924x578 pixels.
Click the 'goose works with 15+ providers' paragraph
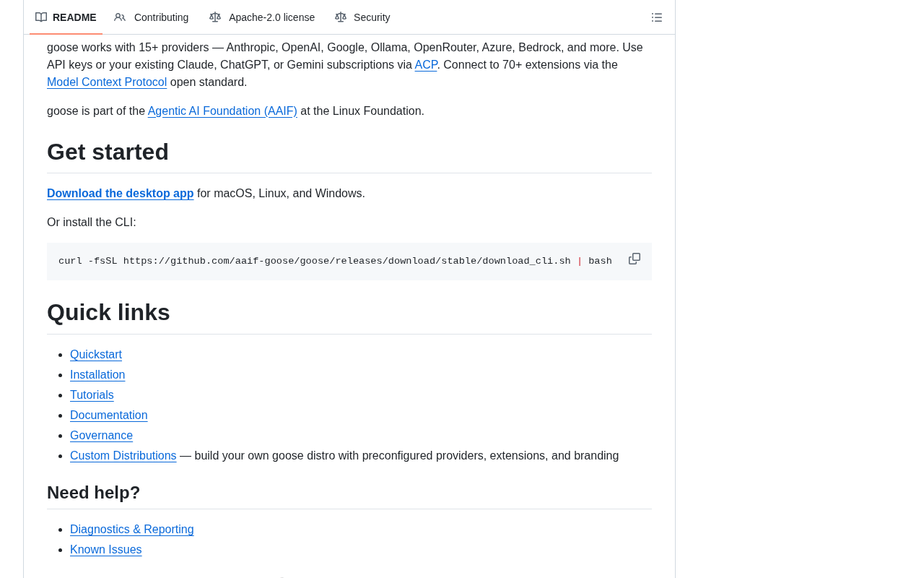345,65
